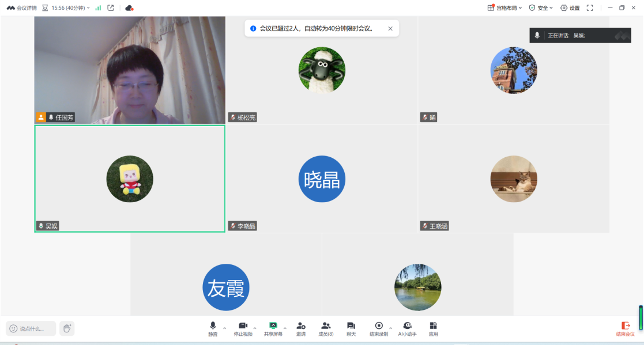The width and height of the screenshot is (644, 345).
Task: Select the 友霞 blue avatar
Action: (226, 287)
